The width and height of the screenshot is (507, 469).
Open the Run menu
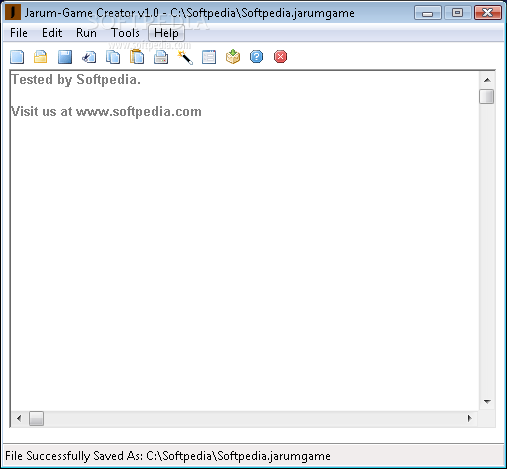pos(86,33)
